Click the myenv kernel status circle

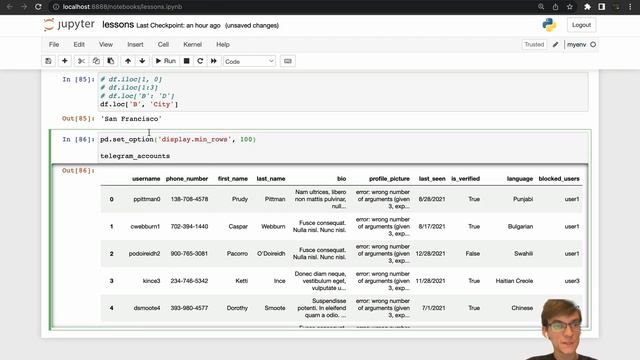(x=593, y=44)
